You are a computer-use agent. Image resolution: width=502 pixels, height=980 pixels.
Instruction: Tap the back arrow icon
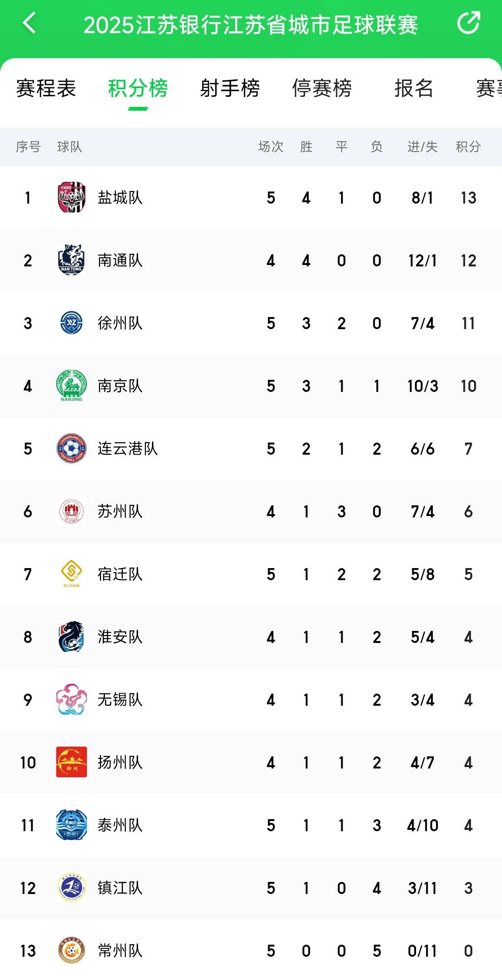(x=29, y=23)
